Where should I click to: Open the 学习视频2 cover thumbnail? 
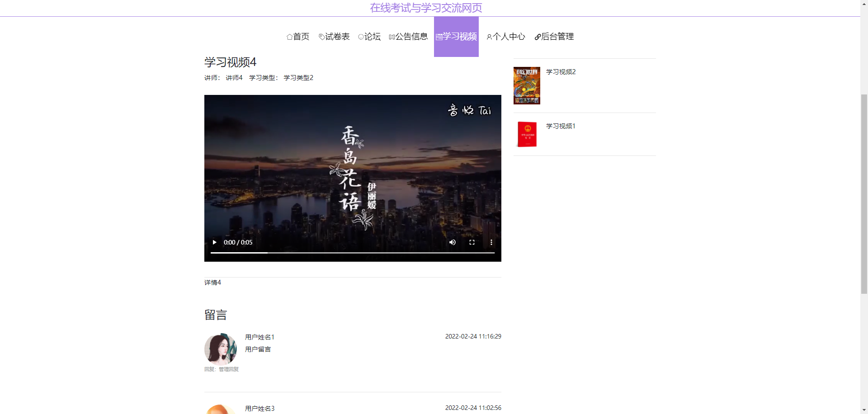(527, 85)
